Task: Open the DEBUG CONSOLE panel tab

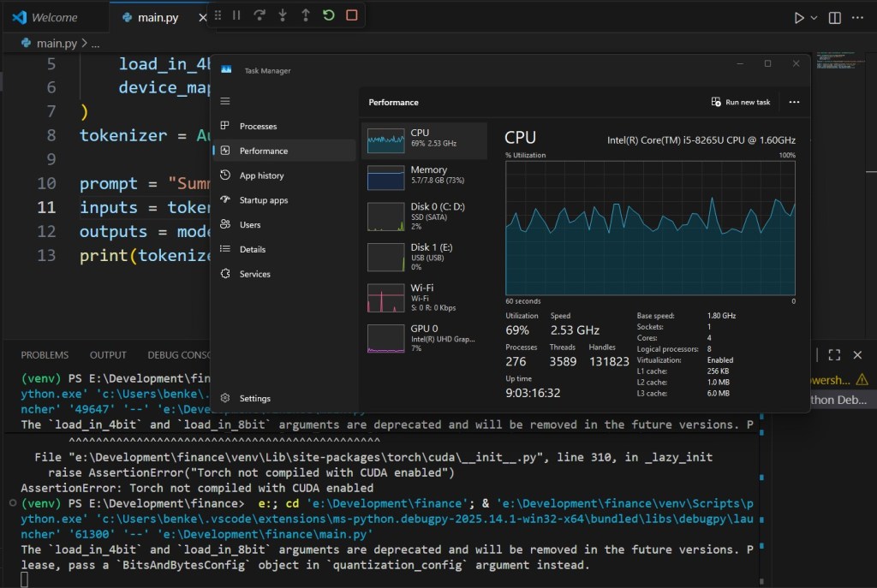Action: pyautogui.click(x=179, y=355)
